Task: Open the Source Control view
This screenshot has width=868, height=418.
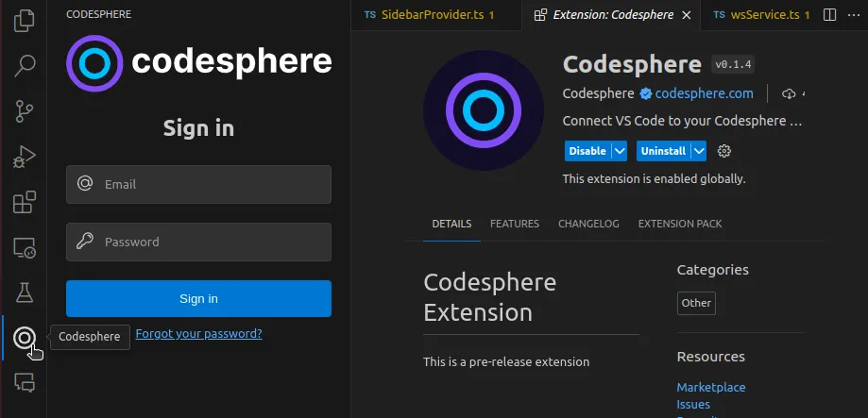Action: (x=25, y=111)
